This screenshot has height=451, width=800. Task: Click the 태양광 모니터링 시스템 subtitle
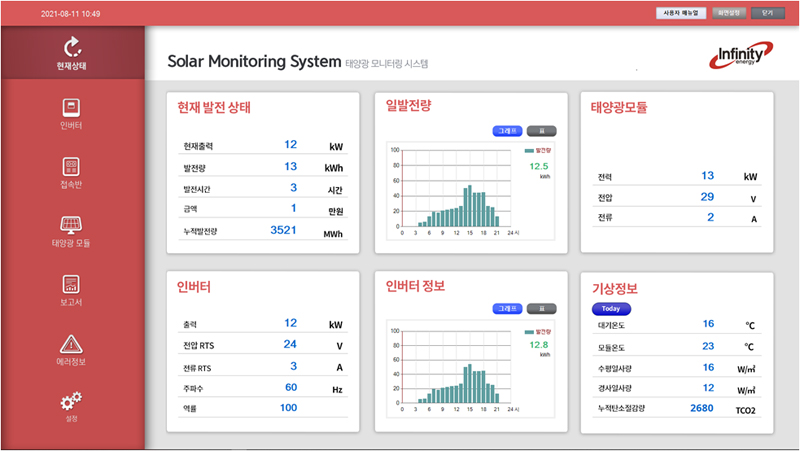[387, 64]
